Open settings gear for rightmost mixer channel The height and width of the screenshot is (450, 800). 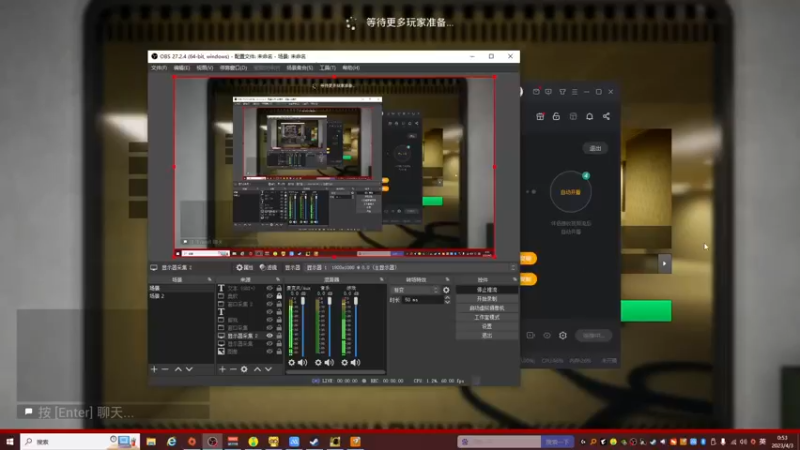click(x=344, y=362)
